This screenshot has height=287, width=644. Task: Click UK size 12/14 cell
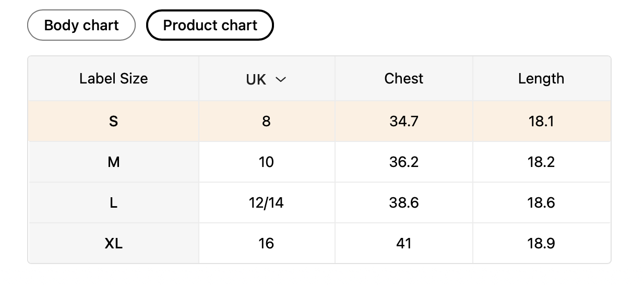pyautogui.click(x=266, y=202)
